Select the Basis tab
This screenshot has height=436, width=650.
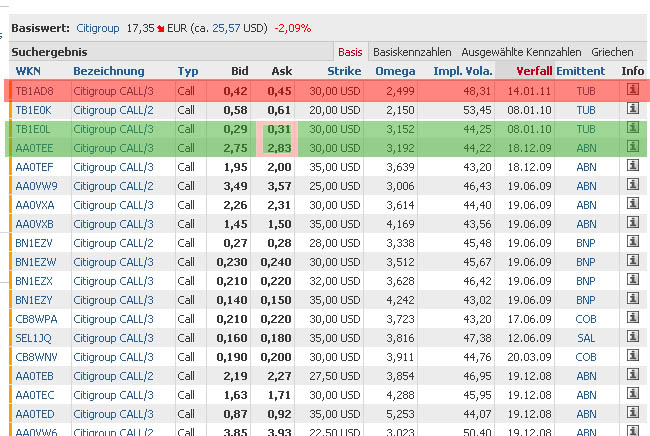[350, 52]
